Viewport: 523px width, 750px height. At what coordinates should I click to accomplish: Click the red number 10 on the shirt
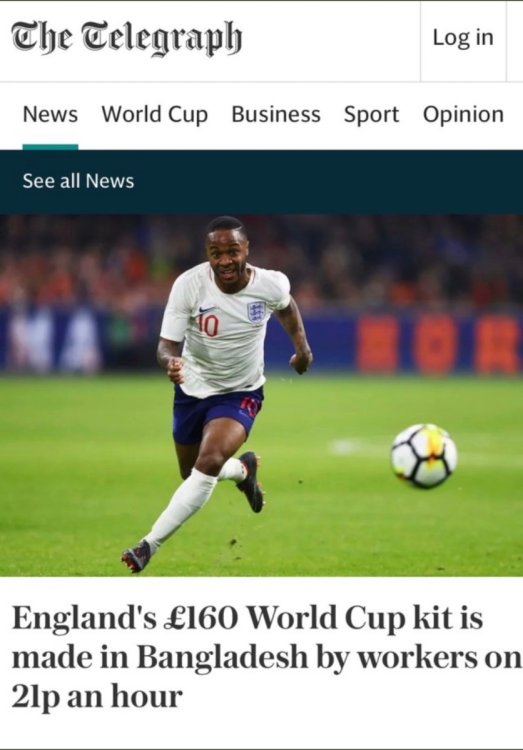(208, 325)
